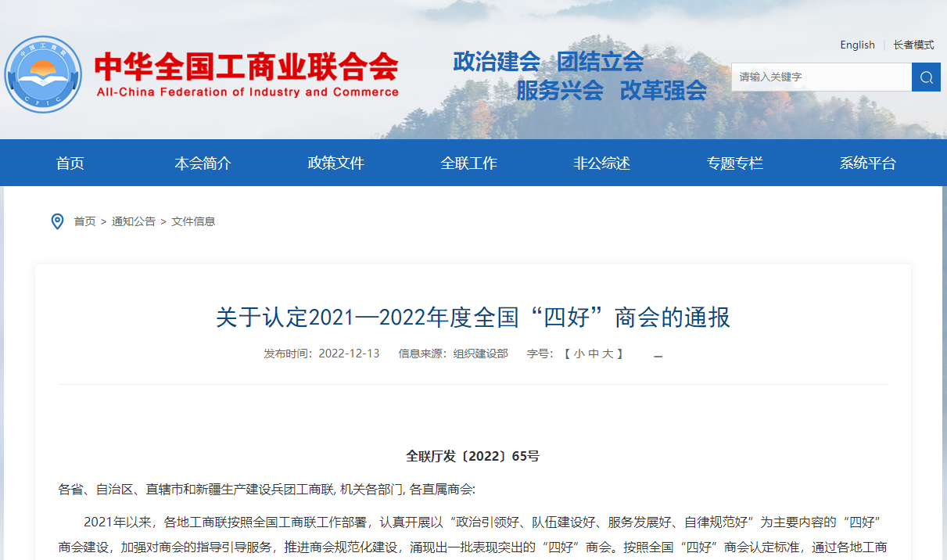Open the 首页 navigation menu item
This screenshot has height=560, width=947.
coord(70,163)
